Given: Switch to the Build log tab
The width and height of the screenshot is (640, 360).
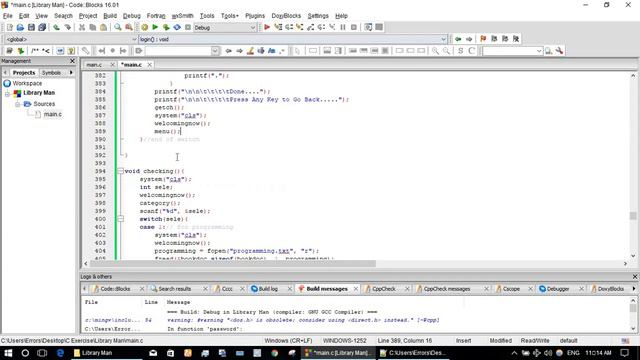Looking at the screenshot, I should 268,289.
